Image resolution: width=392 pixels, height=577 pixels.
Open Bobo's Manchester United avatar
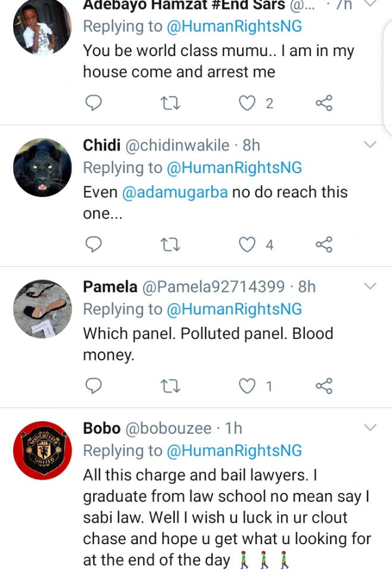coord(42,451)
